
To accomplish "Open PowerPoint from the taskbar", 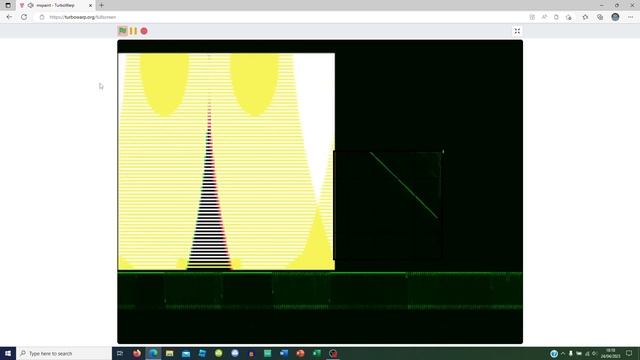I will point(300,353).
